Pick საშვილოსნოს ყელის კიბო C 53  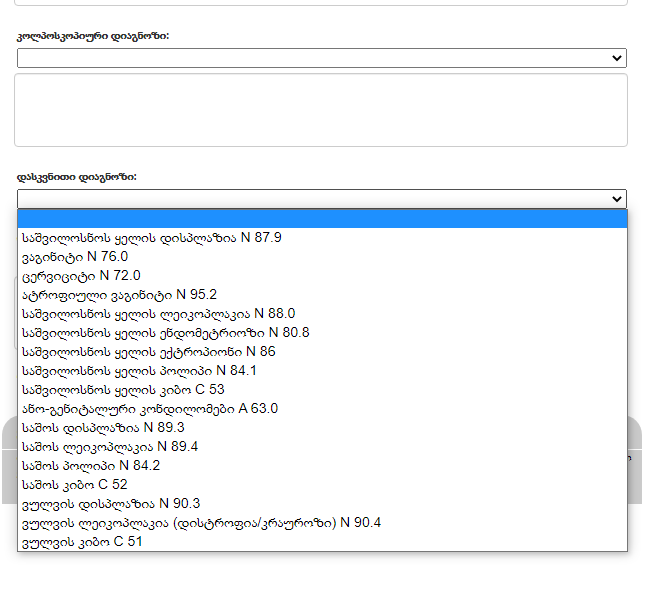pyautogui.click(x=123, y=390)
